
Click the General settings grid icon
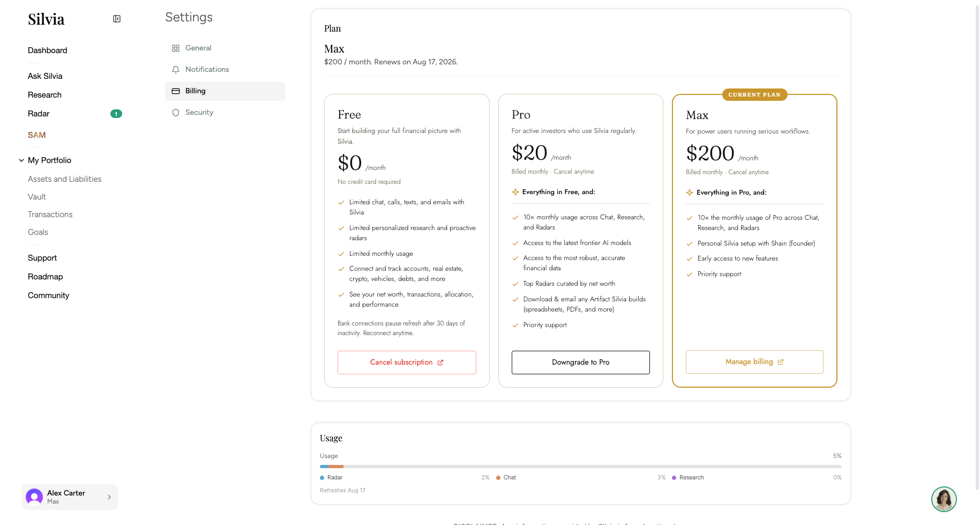click(x=176, y=48)
